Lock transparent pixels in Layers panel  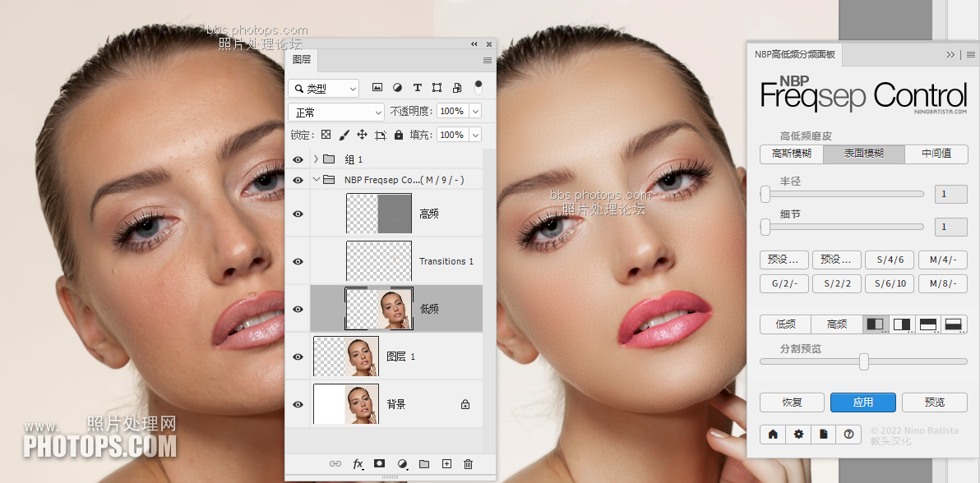[x=326, y=135]
